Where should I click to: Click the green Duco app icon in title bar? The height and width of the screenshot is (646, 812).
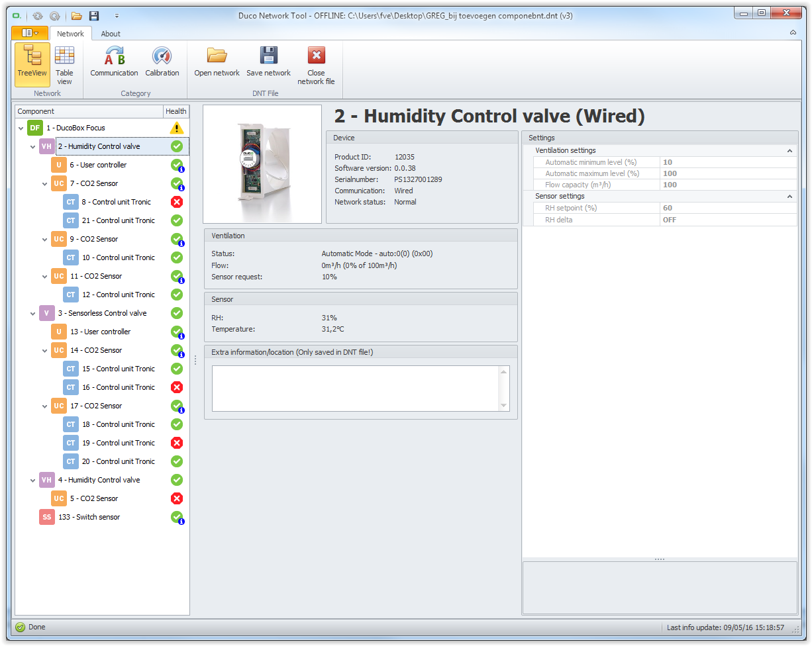tap(17, 15)
